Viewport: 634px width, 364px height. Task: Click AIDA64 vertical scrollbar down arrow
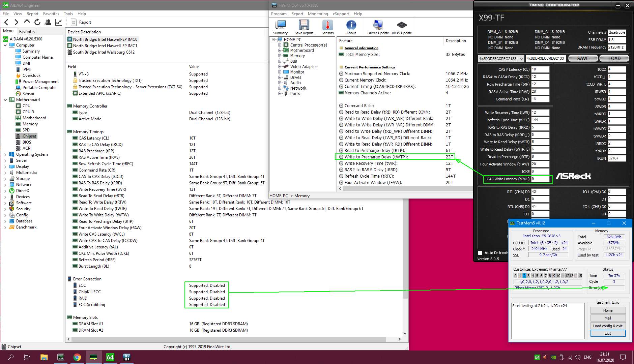pos(405,333)
